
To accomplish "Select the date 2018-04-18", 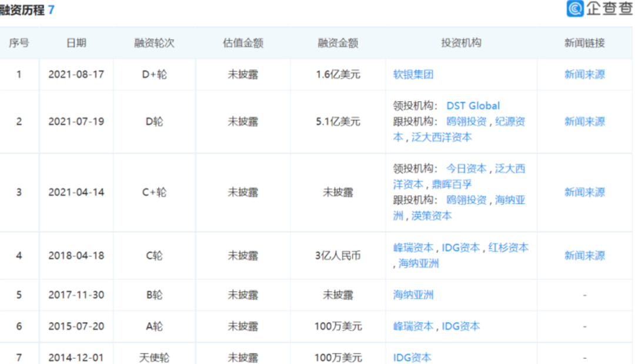I will pyautogui.click(x=76, y=255).
